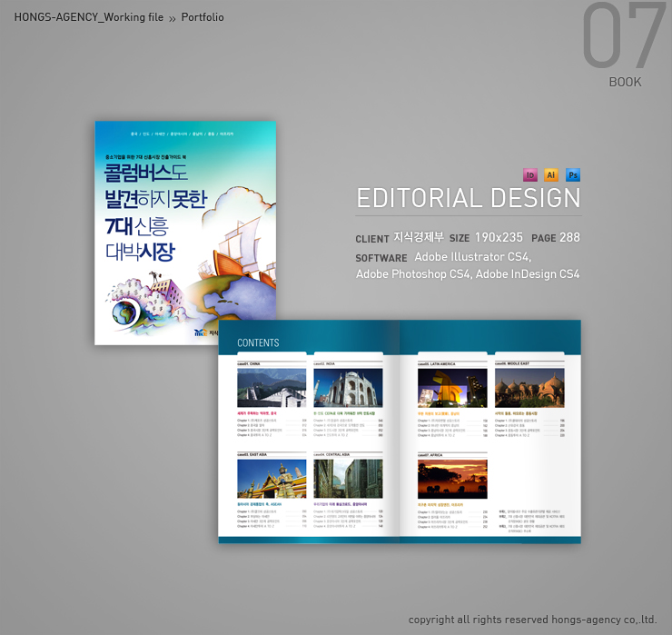This screenshot has height=635, width=672.
Task: Click the CONTENTS heading on the spread
Action: [258, 343]
